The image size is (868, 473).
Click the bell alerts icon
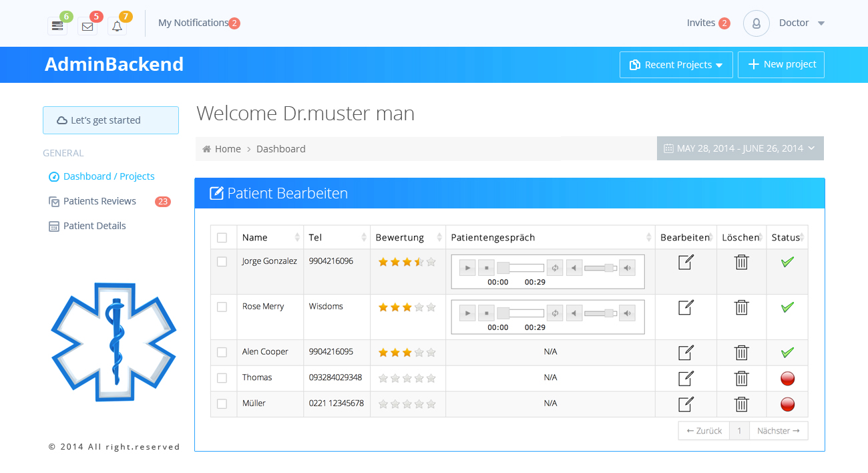(x=117, y=26)
